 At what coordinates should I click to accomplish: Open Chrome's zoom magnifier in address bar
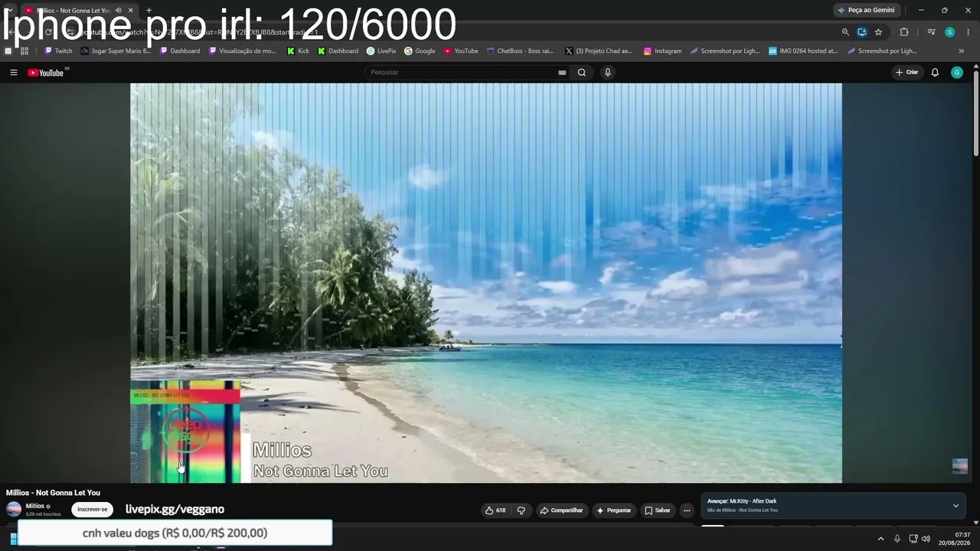pyautogui.click(x=845, y=32)
